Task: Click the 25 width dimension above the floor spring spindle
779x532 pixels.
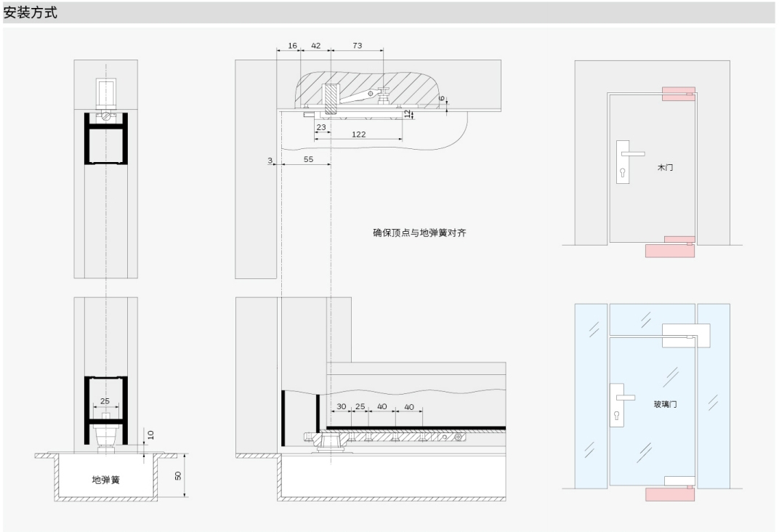Action: 105,401
